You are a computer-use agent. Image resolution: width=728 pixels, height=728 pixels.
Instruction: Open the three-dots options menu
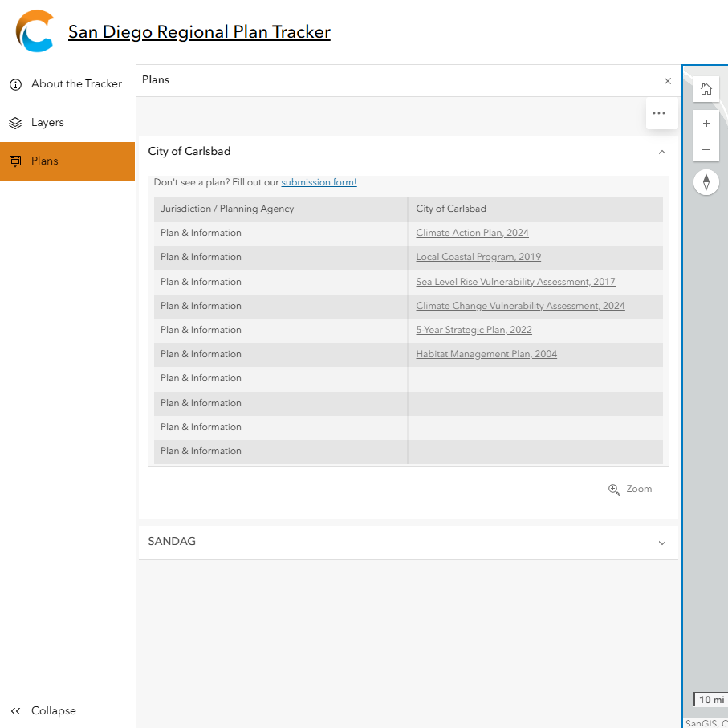[658, 113]
